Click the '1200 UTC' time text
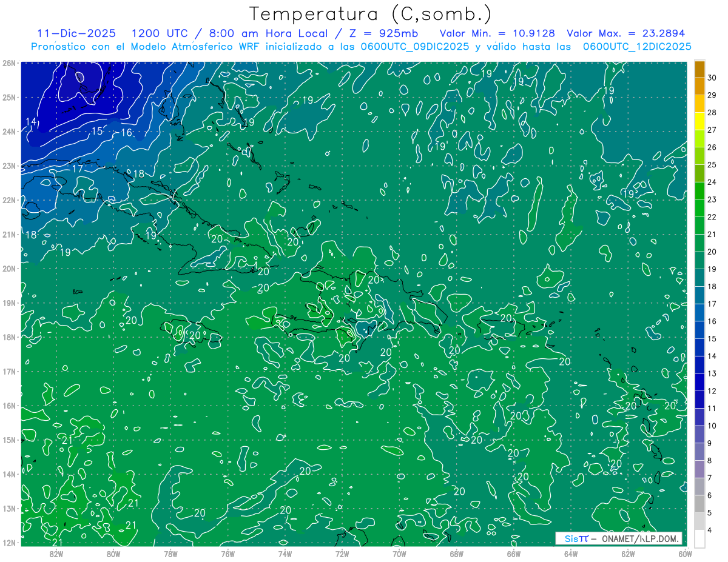 pyautogui.click(x=160, y=33)
